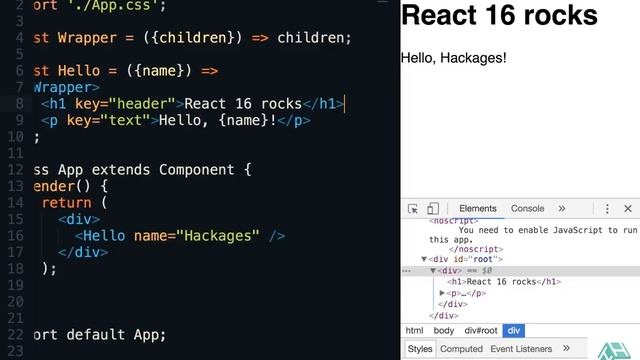Click line number 12 in gutter
Viewport: 640px width, 360px height.
(x=16, y=170)
